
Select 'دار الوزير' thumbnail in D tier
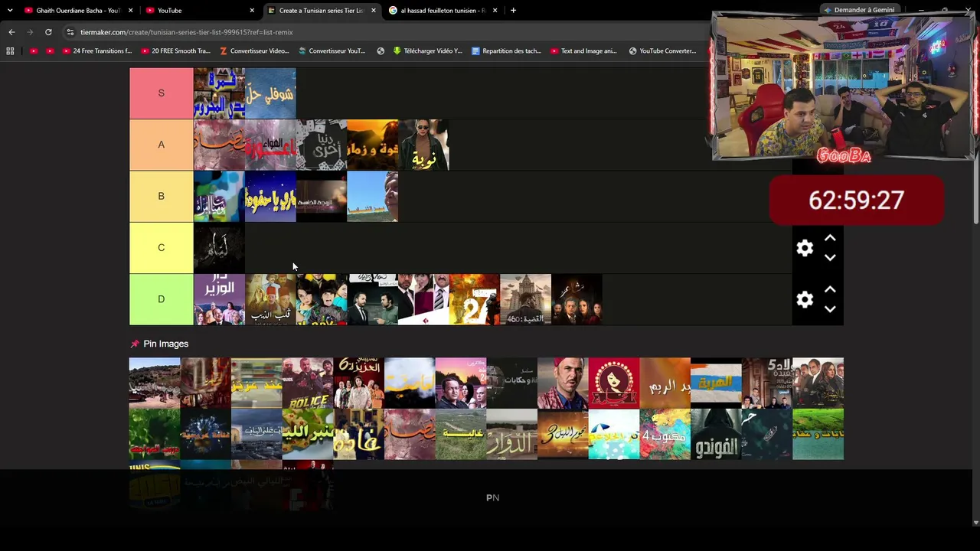(x=219, y=300)
